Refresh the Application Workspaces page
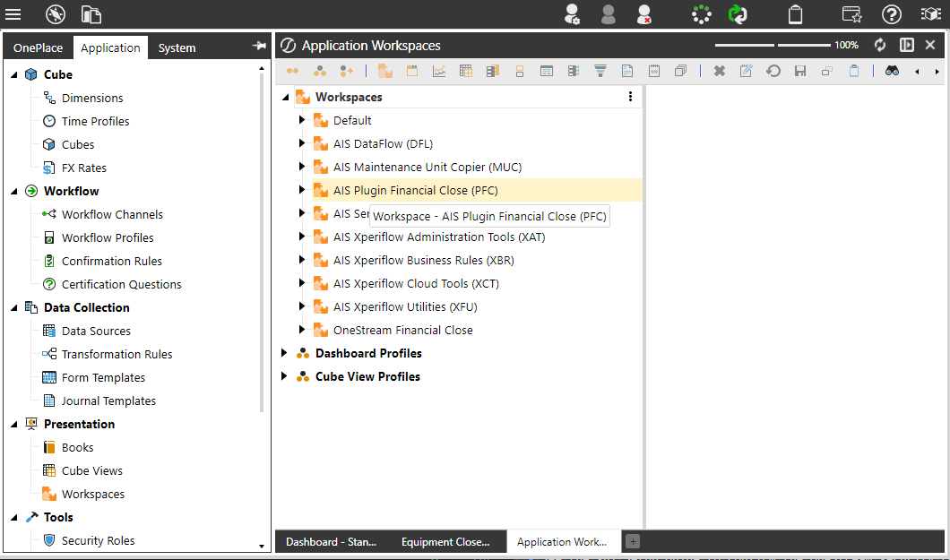The width and height of the screenshot is (950, 560). click(880, 45)
